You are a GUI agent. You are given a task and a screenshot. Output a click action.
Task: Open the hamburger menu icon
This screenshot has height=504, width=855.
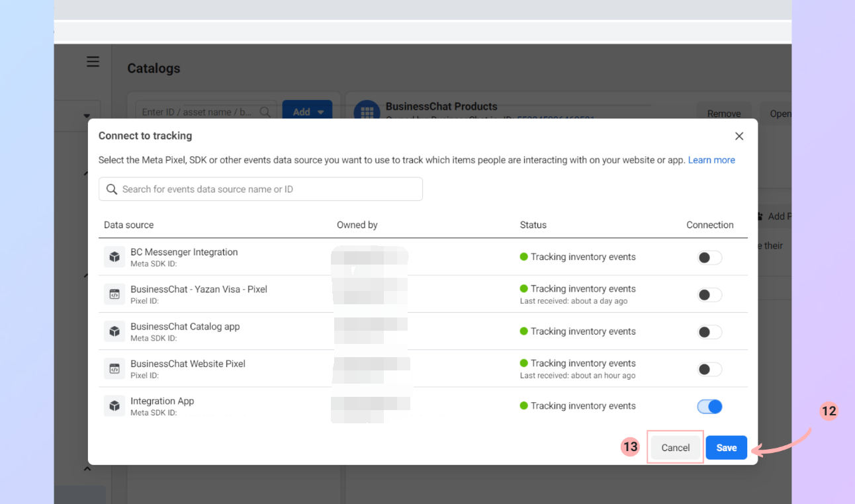pyautogui.click(x=93, y=62)
